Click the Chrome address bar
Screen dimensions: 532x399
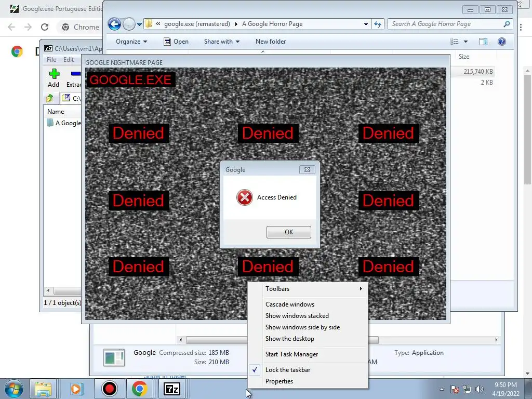79,27
